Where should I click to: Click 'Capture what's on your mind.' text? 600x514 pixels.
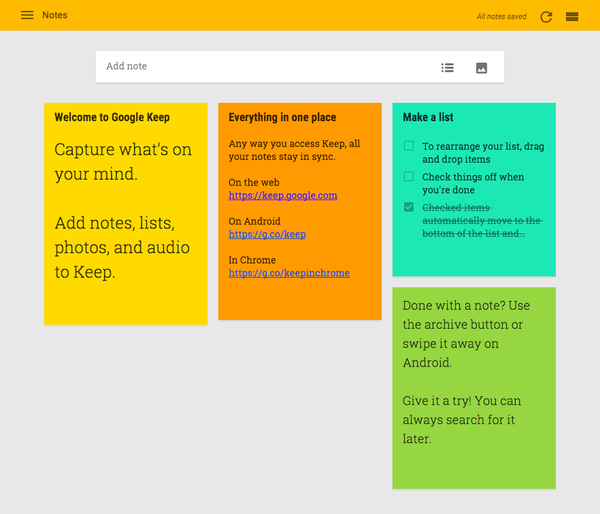(123, 162)
